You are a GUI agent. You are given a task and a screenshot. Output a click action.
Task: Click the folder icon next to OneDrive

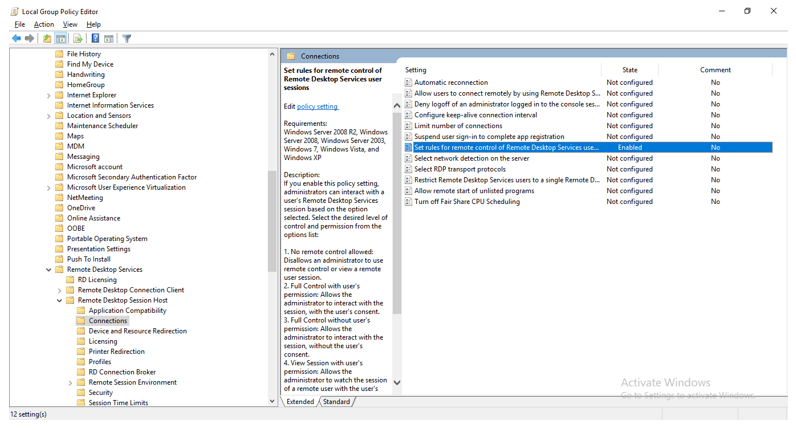pos(59,208)
